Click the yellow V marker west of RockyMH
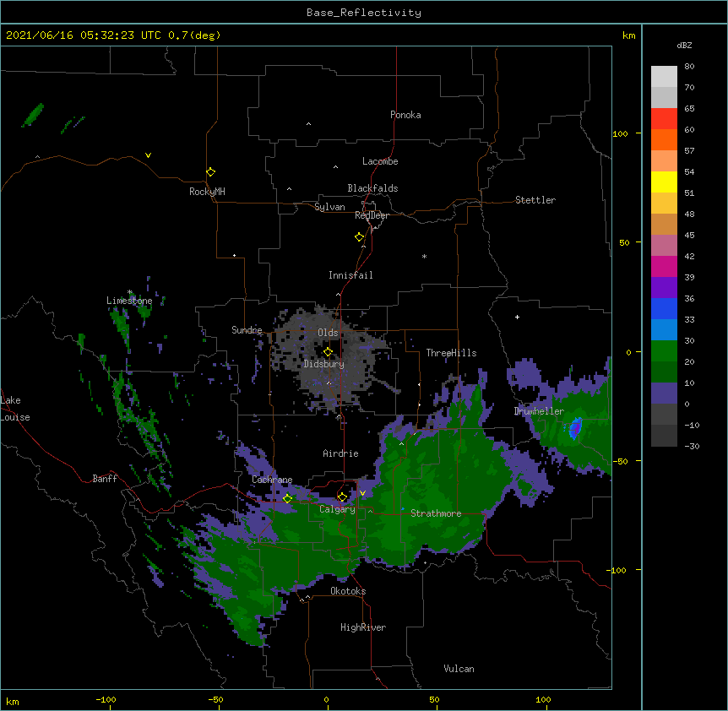The height and width of the screenshot is (711, 728). 148,155
